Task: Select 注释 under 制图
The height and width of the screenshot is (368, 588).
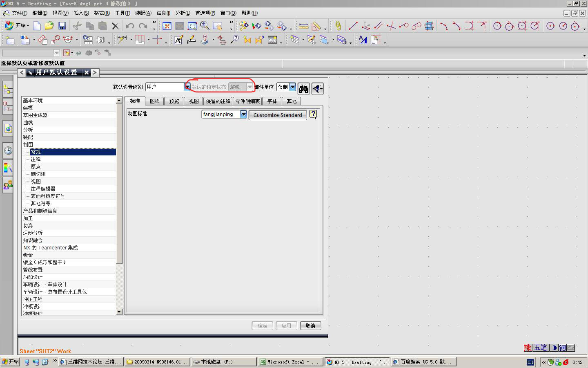Action: pyautogui.click(x=36, y=159)
